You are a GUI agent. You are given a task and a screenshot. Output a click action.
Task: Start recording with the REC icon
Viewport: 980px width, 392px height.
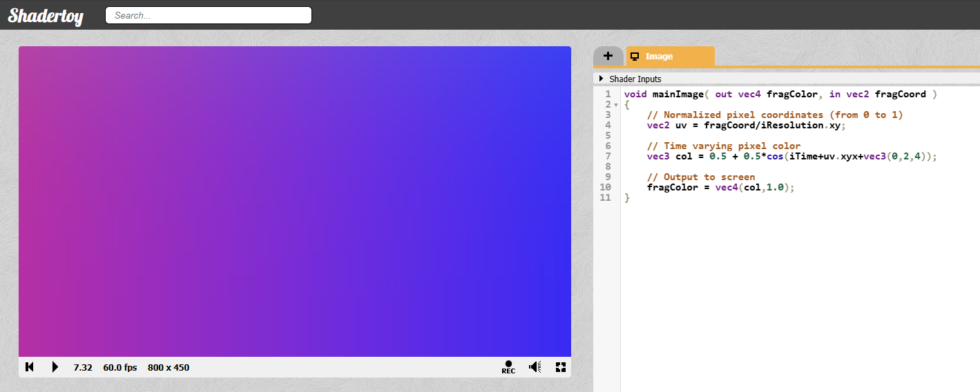[508, 367]
